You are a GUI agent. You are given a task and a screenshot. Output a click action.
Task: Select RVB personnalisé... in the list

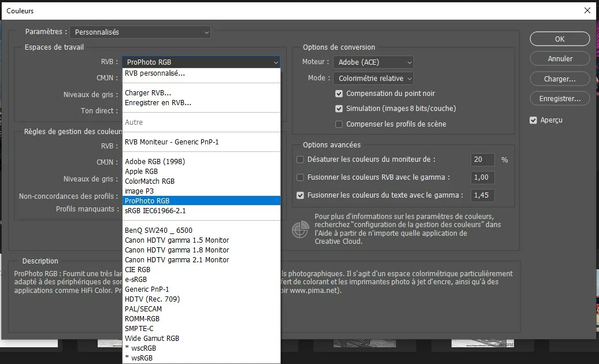coord(201,73)
